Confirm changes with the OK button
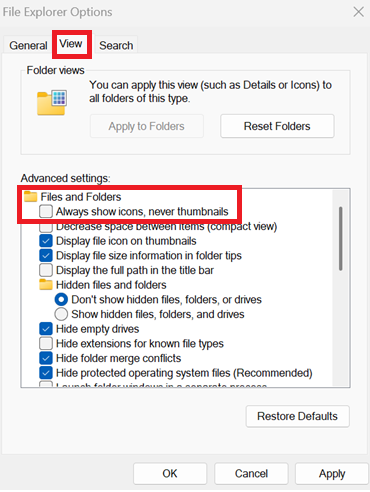This screenshot has height=492, width=370. pos(170,473)
